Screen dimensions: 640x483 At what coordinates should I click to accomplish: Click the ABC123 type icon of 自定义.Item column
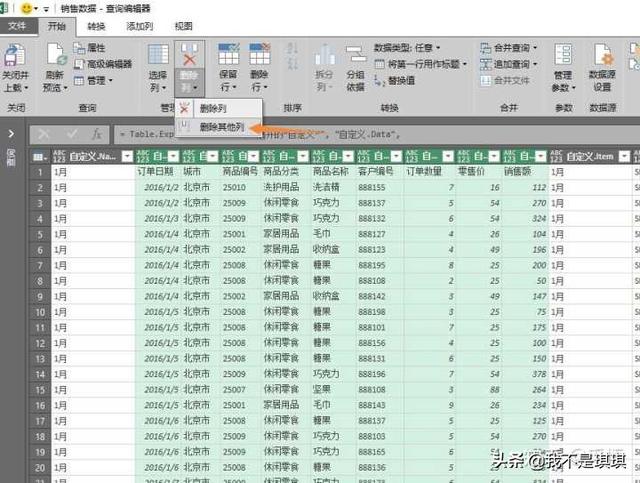[x=557, y=156]
